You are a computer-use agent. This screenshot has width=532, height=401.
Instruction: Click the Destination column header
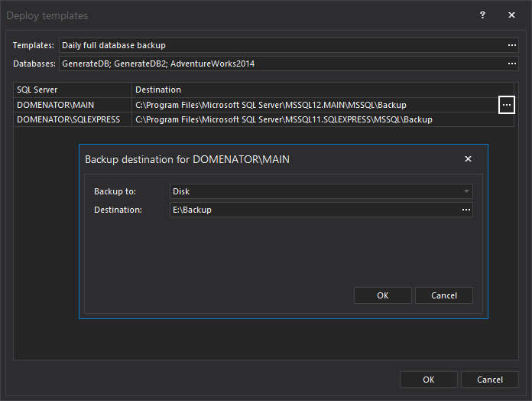pyautogui.click(x=321, y=90)
